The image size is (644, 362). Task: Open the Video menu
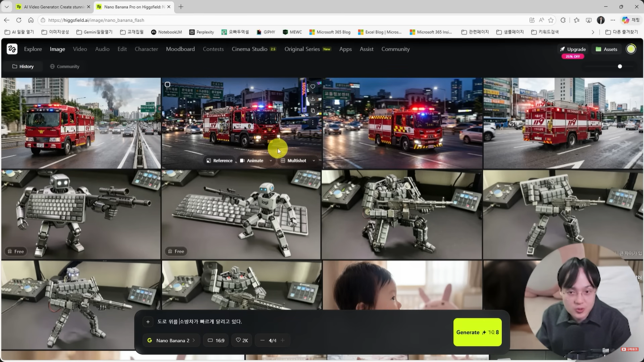tap(80, 49)
